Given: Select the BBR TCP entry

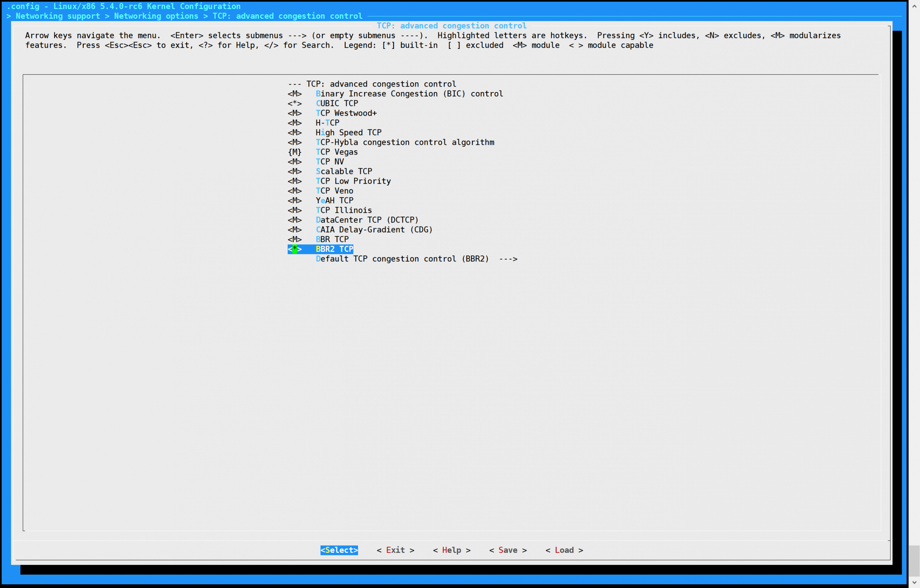Looking at the screenshot, I should tap(332, 240).
